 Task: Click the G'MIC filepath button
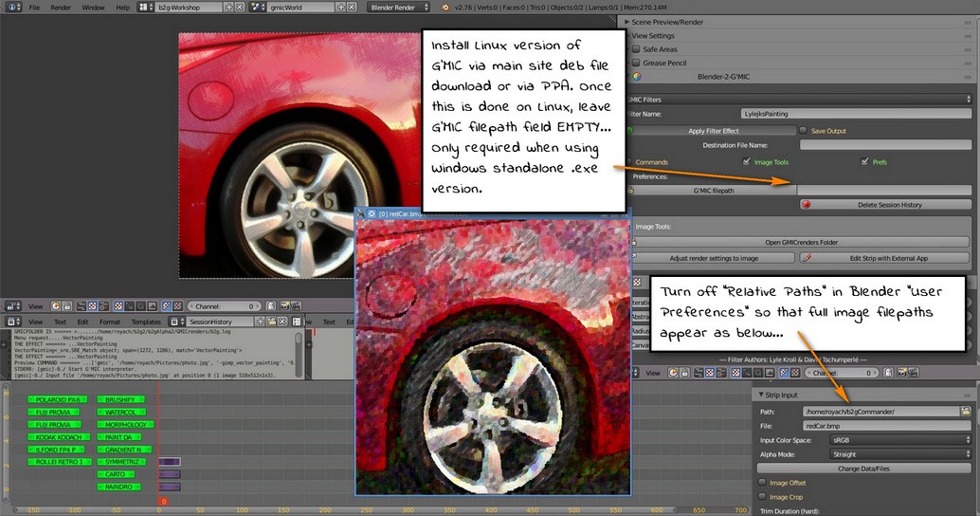click(x=713, y=190)
